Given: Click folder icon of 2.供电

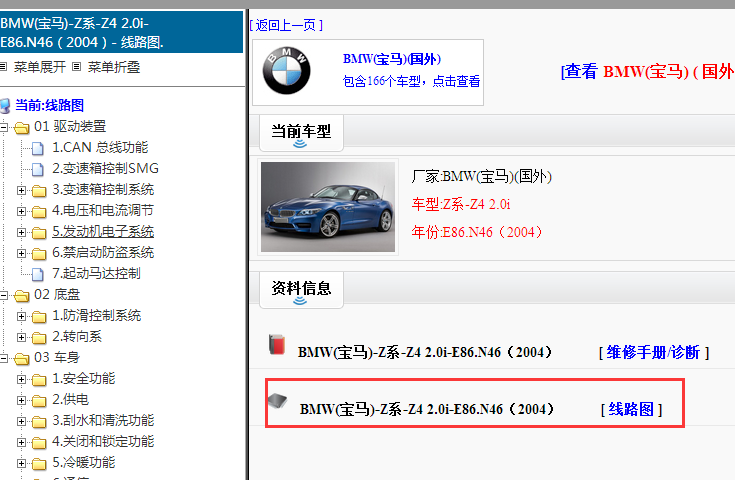Looking at the screenshot, I should (39, 400).
